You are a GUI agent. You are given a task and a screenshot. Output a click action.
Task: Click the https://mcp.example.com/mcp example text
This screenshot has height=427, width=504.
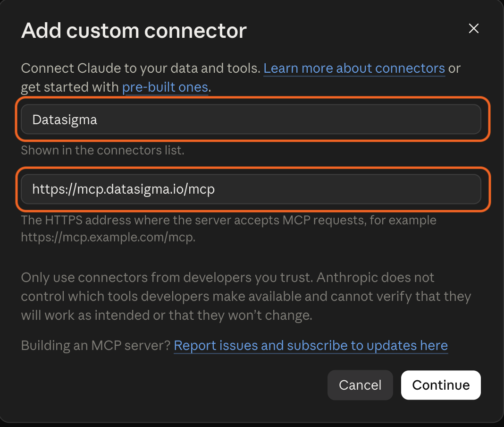tap(108, 237)
